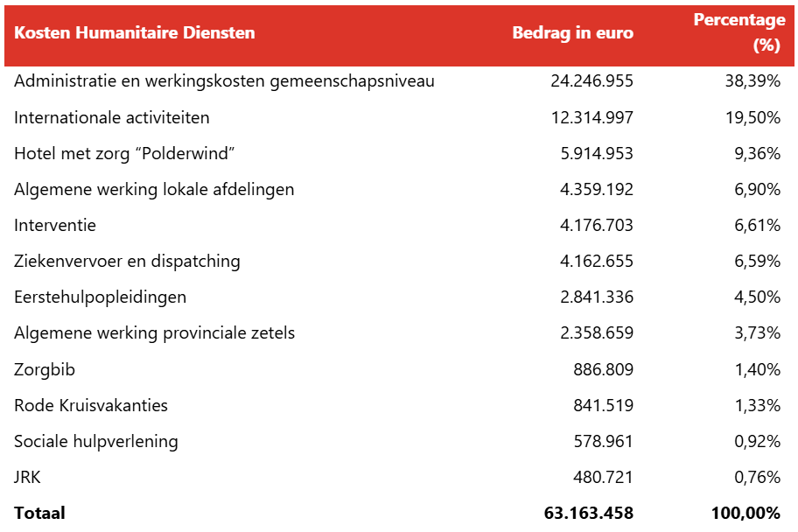Viewport: 798px width, 532px height.
Task: Select the 'Zorgbib' row label
Action: point(45,370)
